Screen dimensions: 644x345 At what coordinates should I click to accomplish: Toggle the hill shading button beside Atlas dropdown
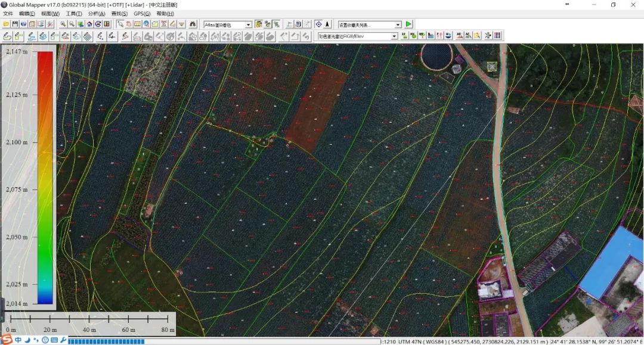(x=259, y=24)
